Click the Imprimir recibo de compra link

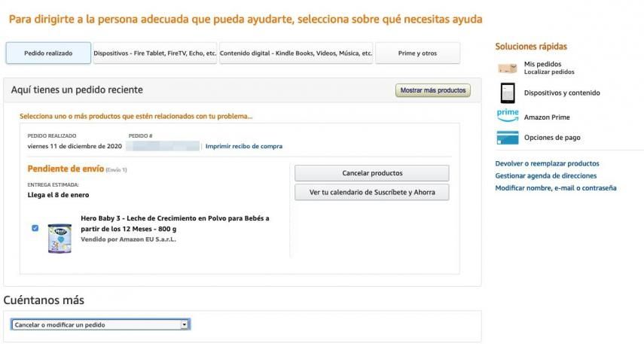(x=244, y=146)
